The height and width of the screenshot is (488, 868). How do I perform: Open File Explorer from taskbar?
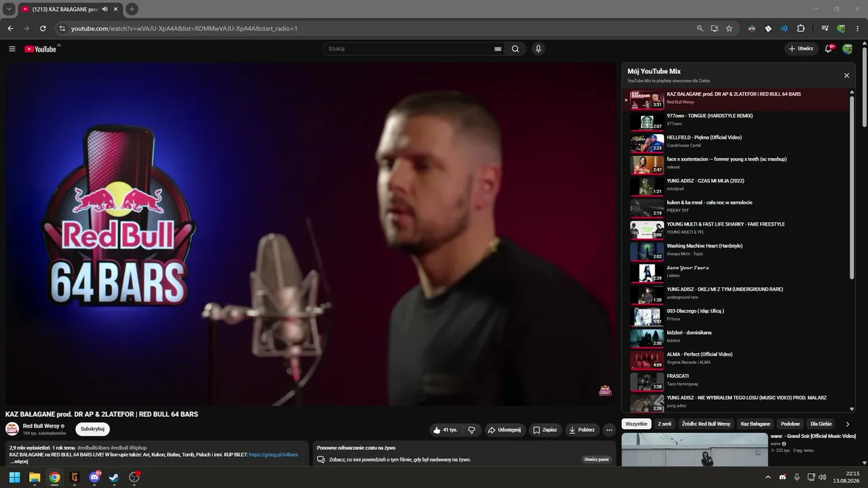coord(35,477)
